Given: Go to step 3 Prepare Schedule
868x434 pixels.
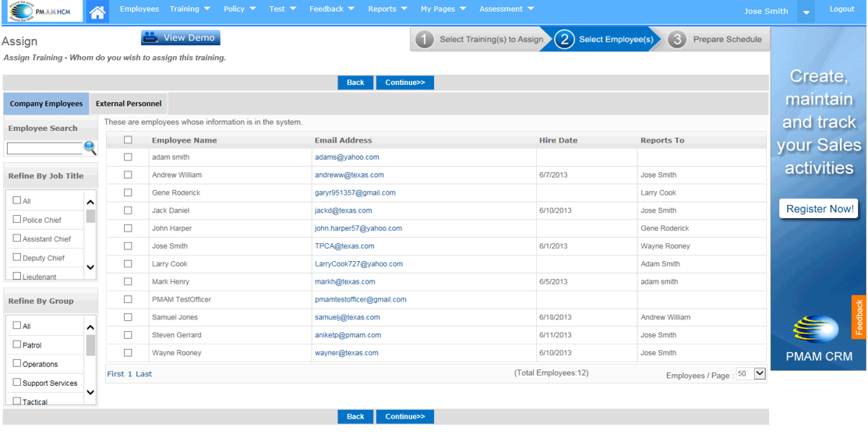Looking at the screenshot, I should click(716, 39).
